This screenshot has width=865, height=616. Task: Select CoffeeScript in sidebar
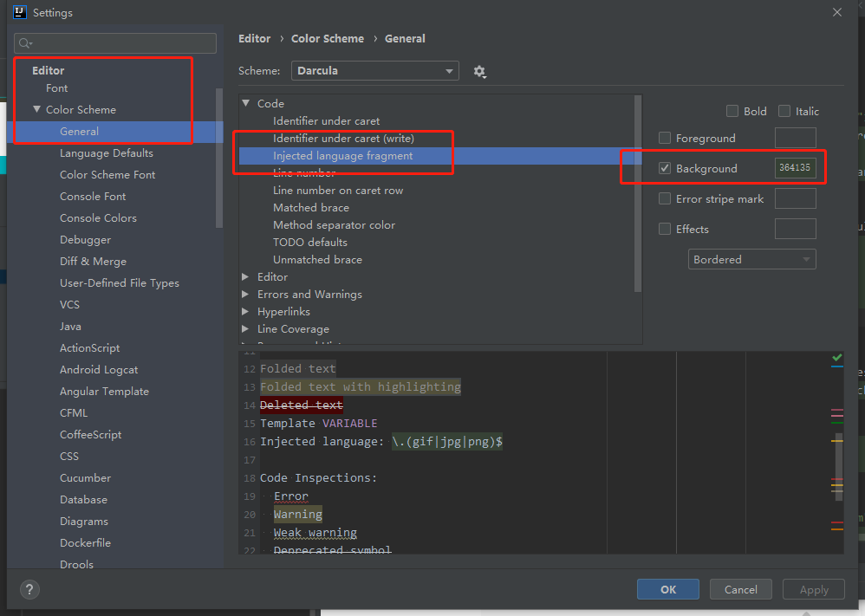point(90,435)
